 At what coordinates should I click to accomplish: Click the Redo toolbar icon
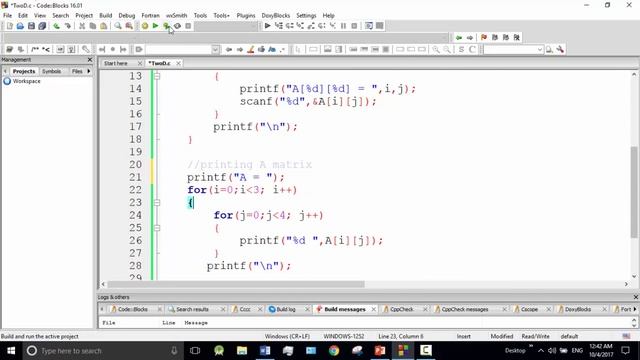tap(67, 26)
